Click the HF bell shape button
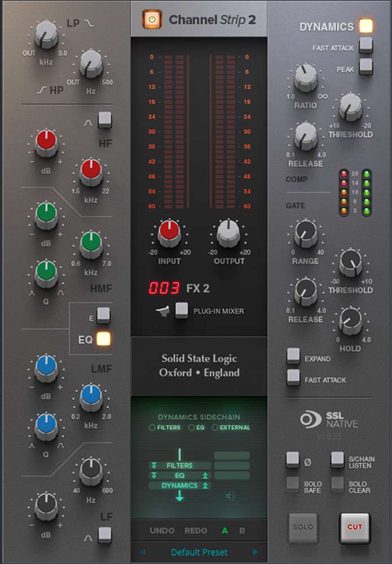This screenshot has width=392, height=564. [x=104, y=120]
